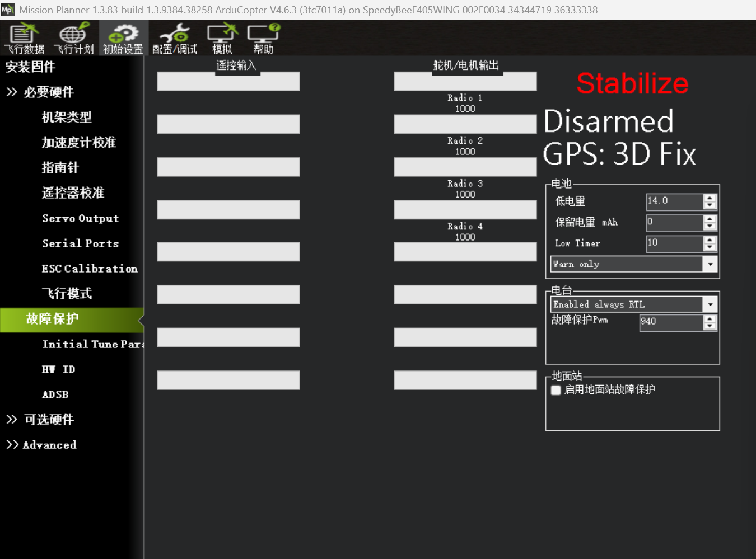
Task: Open the 帮助 help monitor icon
Action: click(263, 38)
